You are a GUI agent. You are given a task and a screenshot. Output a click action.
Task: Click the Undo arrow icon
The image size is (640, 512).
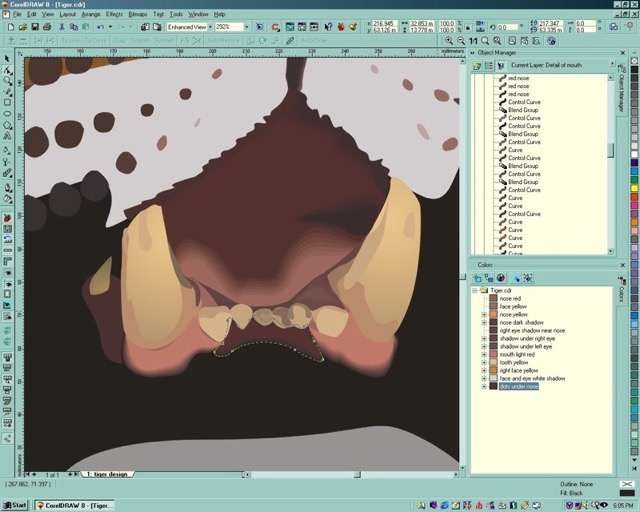tap(100, 27)
